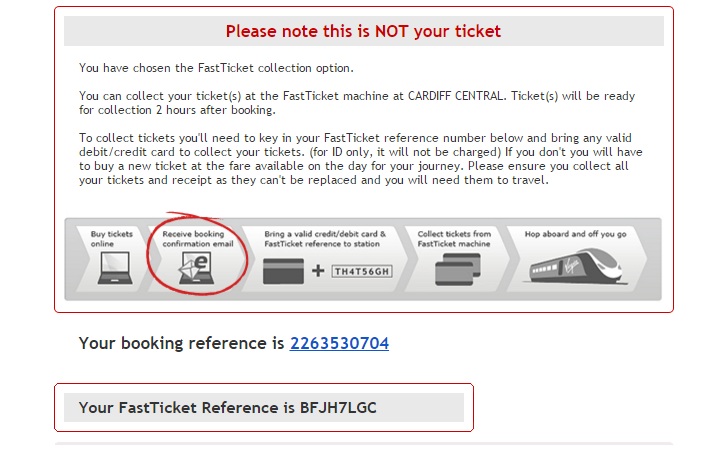Click the laptop icon under Buy tickets online
This screenshot has height=476, width=728.
[115, 267]
